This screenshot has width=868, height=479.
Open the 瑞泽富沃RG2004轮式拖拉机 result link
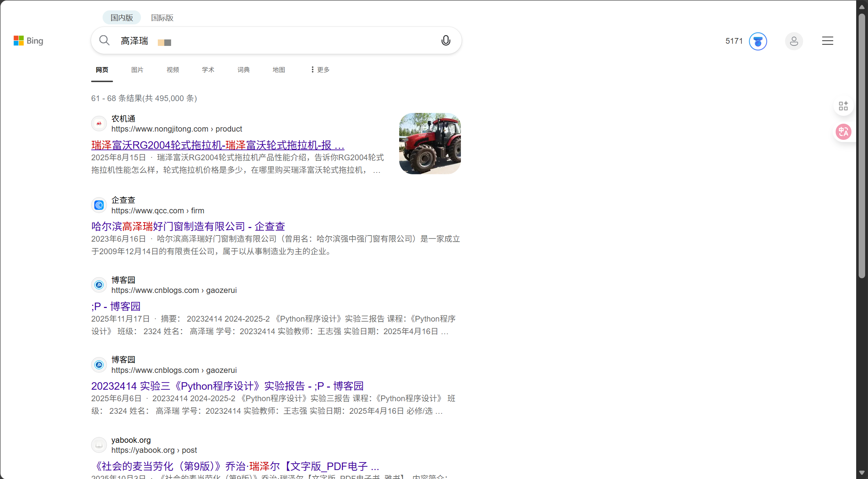coord(217,145)
